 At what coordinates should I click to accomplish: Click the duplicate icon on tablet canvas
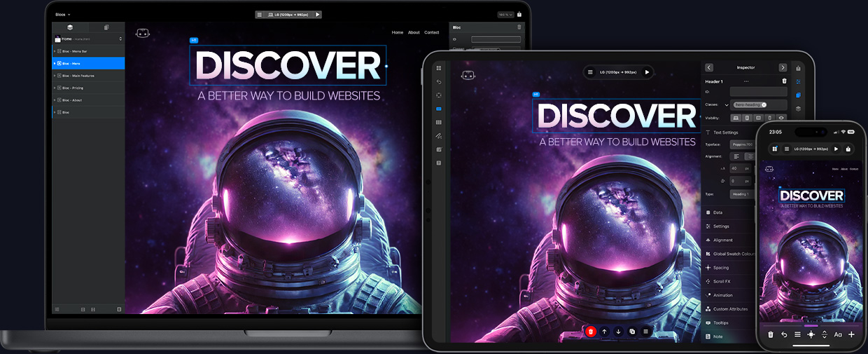632,331
